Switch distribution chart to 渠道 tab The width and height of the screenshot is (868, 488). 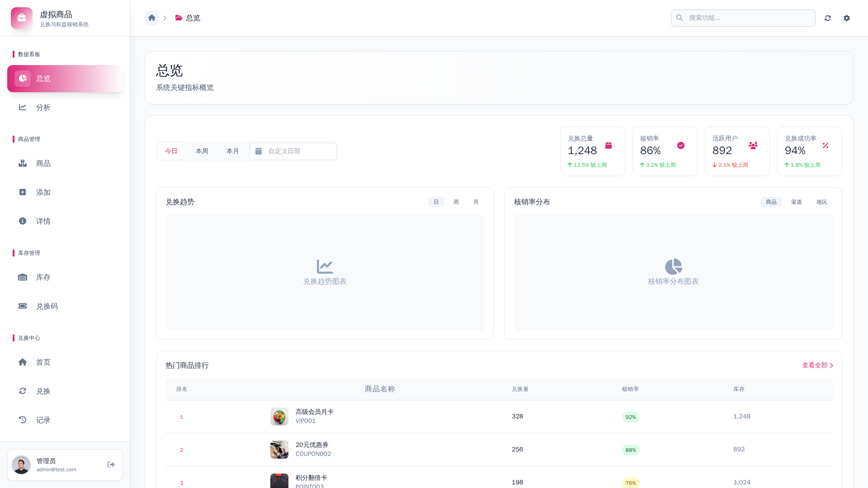(796, 202)
